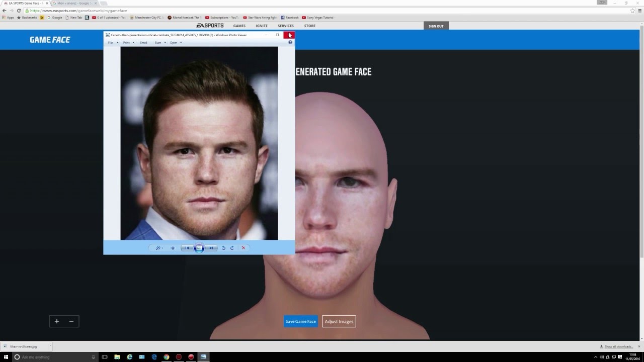644x362 pixels.
Task: Click Show all downloads link
Action: 618,346
